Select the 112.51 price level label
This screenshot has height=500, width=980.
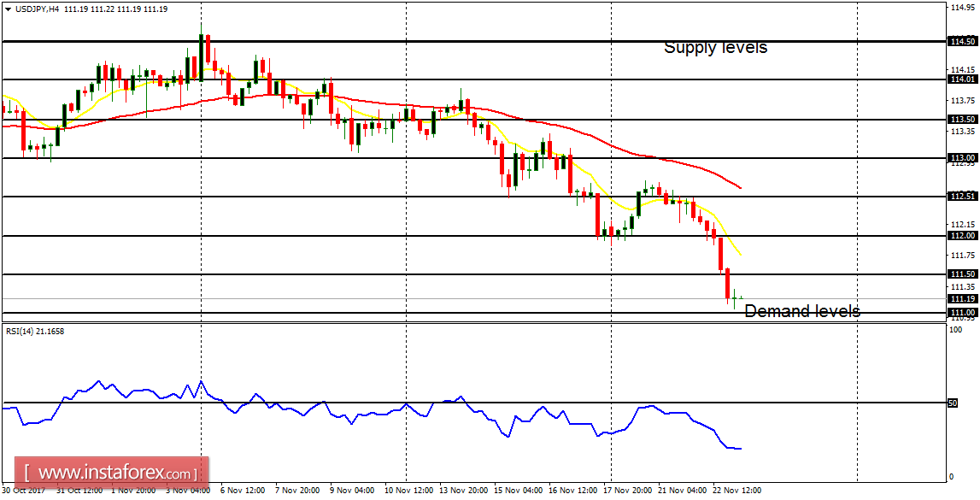pos(962,197)
